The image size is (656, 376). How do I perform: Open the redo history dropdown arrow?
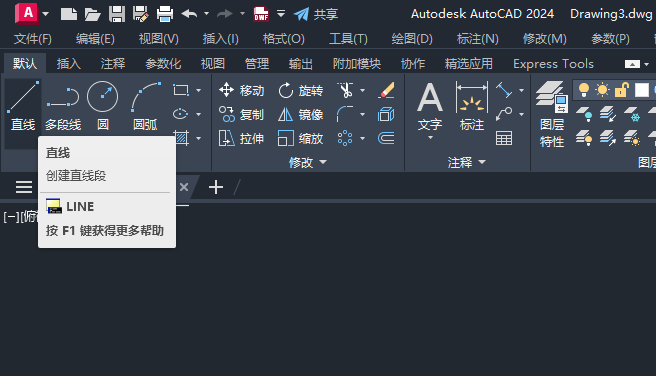pyautogui.click(x=242, y=14)
